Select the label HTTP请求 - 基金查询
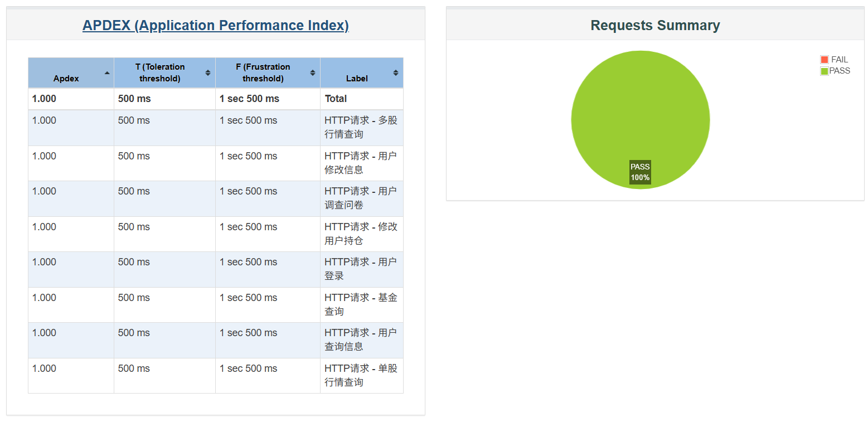Viewport: 868px width, 422px height. [x=361, y=304]
